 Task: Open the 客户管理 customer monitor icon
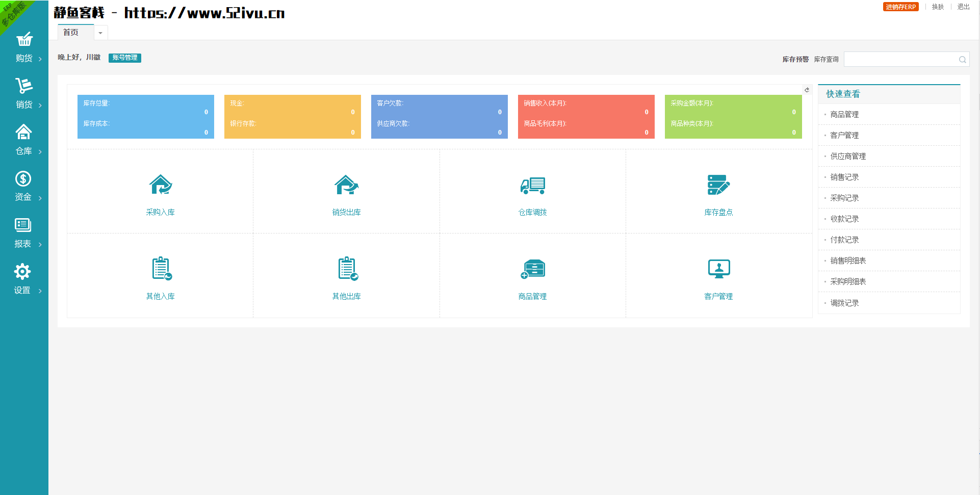coord(718,269)
